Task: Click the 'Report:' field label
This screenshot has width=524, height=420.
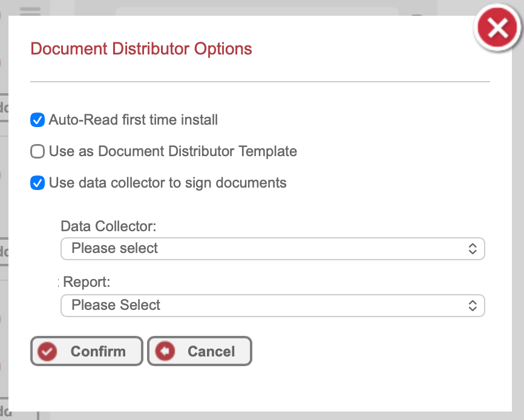Action: point(87,282)
